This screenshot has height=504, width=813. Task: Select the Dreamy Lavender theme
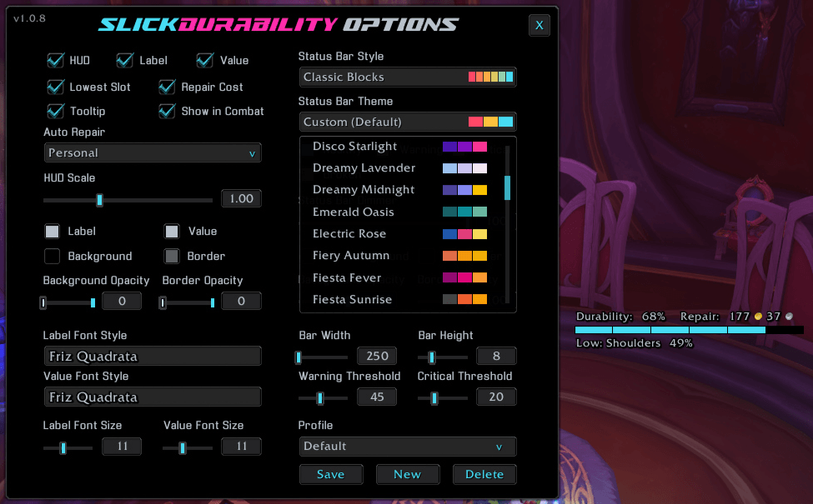399,167
